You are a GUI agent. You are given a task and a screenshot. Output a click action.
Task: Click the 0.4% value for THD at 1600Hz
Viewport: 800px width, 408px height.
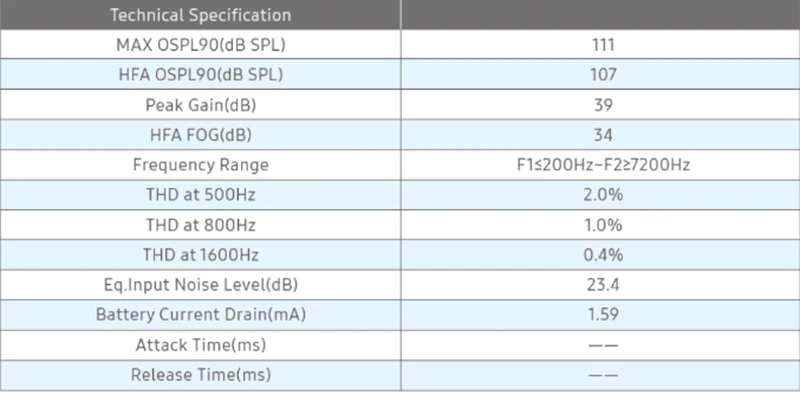[x=602, y=255]
